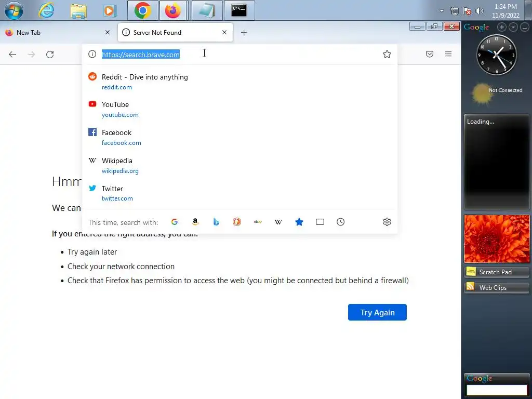This screenshot has height=399, width=532.
Task: Close the Server Not Found tab
Action: tap(224, 32)
